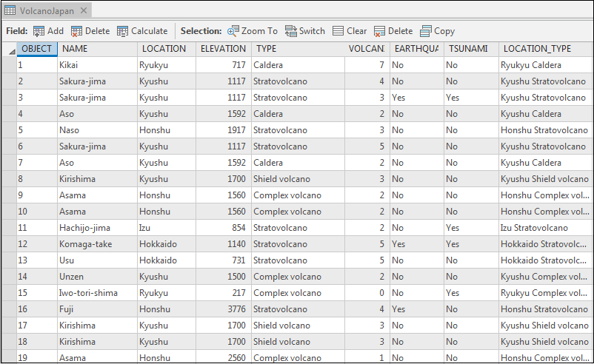Click the Yes tsunami cell in Hachijo-jima row
Viewport: 594px width, 364px height.
click(x=471, y=228)
